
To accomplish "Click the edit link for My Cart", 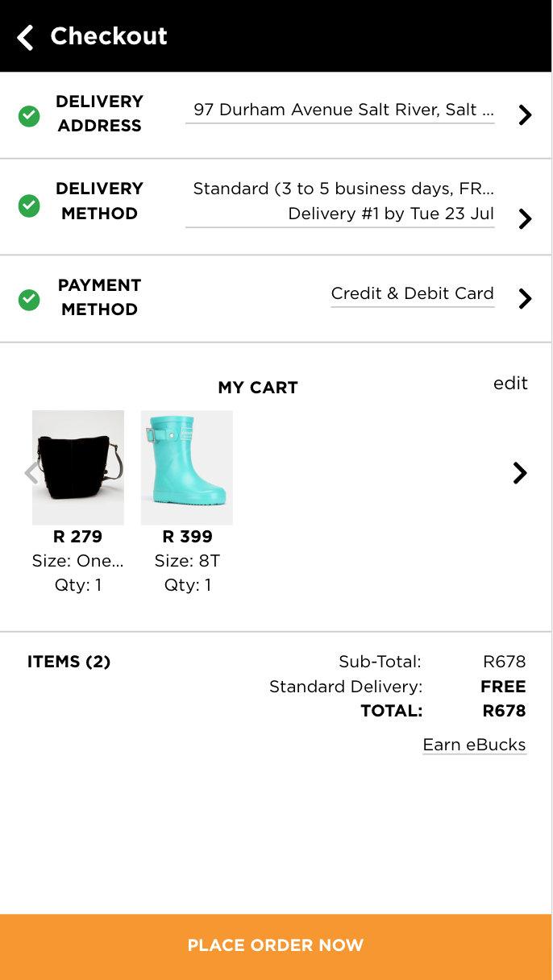I will click(x=510, y=384).
